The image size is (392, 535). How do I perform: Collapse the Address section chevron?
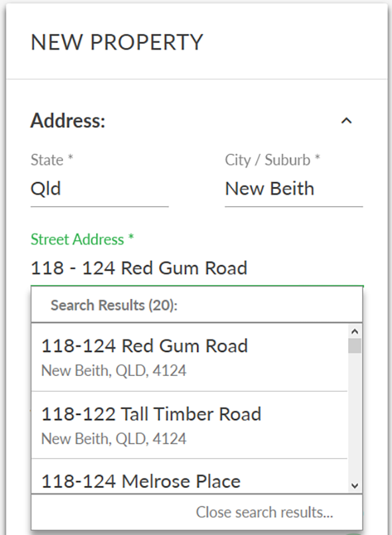346,121
